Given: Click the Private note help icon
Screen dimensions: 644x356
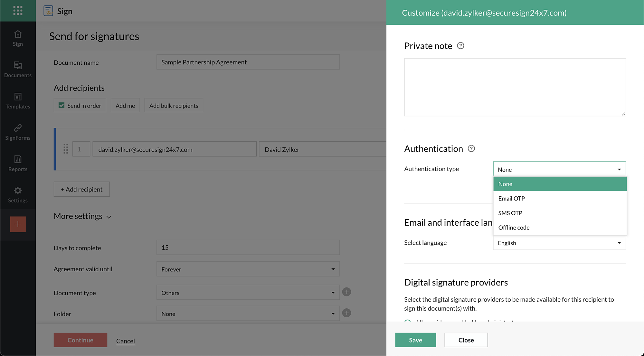Looking at the screenshot, I should coord(461,46).
